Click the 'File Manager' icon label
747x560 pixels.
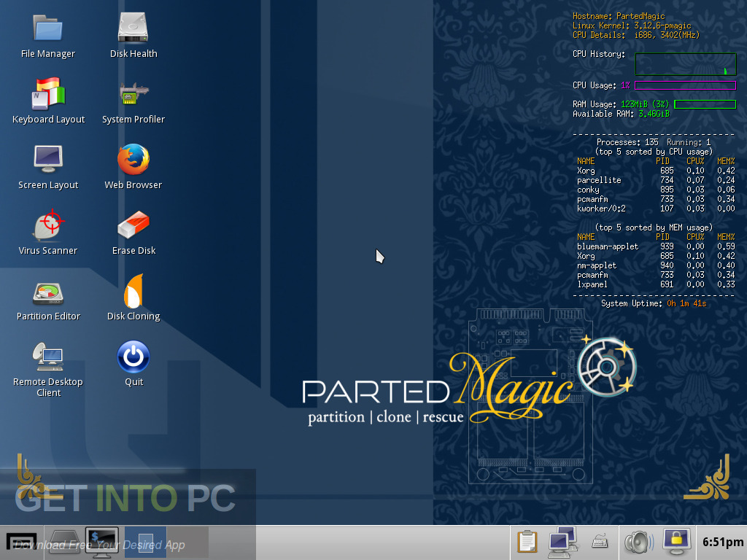47,54
